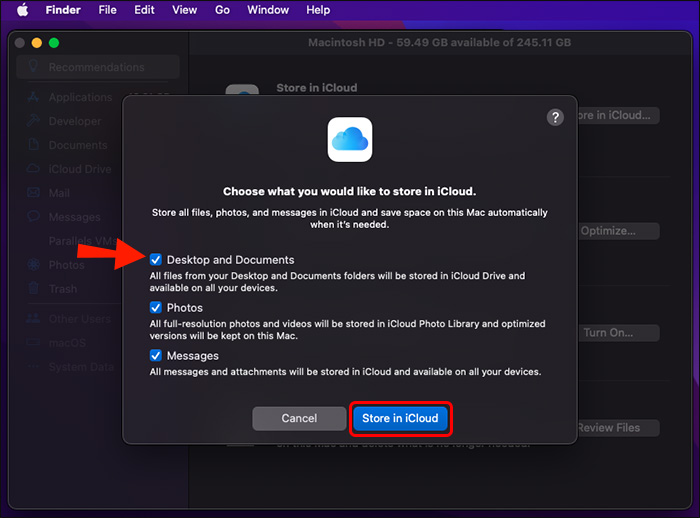700x518 pixels.
Task: Click the Cancel button
Action: coord(299,418)
